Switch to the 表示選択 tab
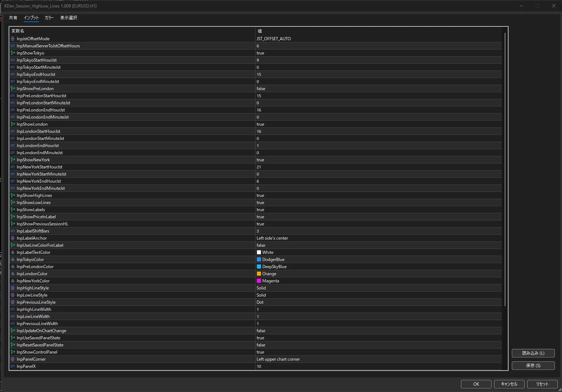The image size is (562, 392). point(69,18)
